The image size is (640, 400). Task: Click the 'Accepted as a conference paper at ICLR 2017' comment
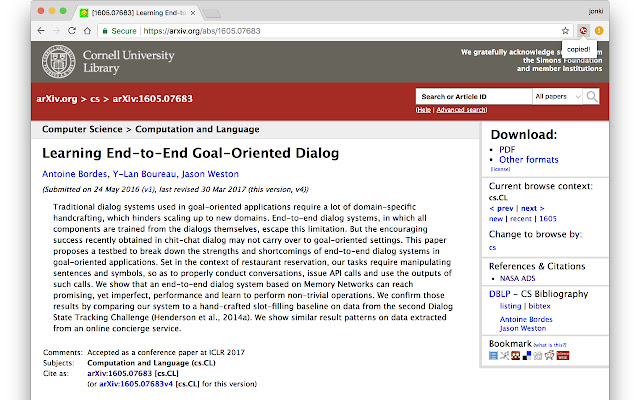click(166, 352)
